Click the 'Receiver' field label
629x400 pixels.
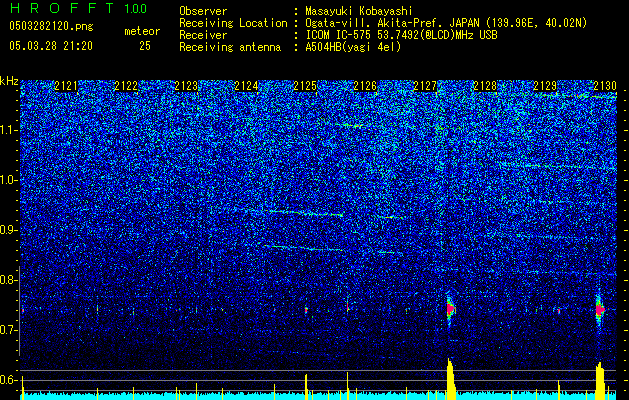(203, 35)
